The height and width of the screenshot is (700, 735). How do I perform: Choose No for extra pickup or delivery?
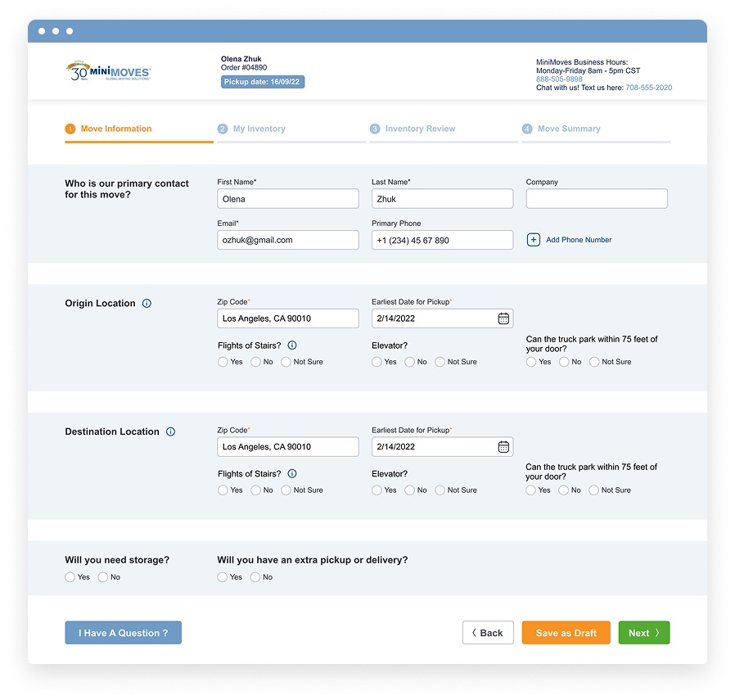pos(255,577)
